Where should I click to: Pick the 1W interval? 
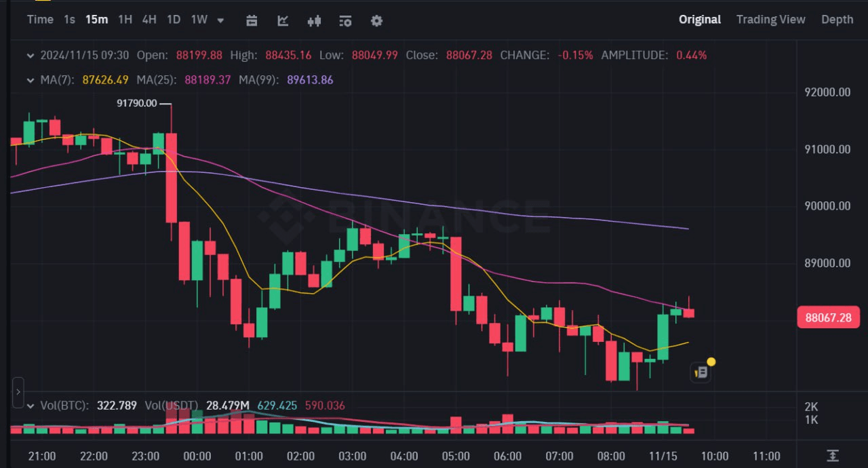point(199,20)
